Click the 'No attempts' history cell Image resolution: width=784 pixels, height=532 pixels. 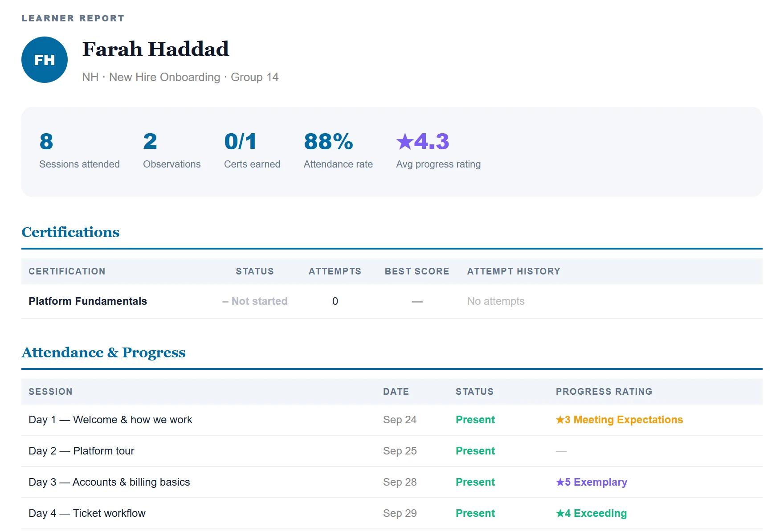(x=496, y=301)
